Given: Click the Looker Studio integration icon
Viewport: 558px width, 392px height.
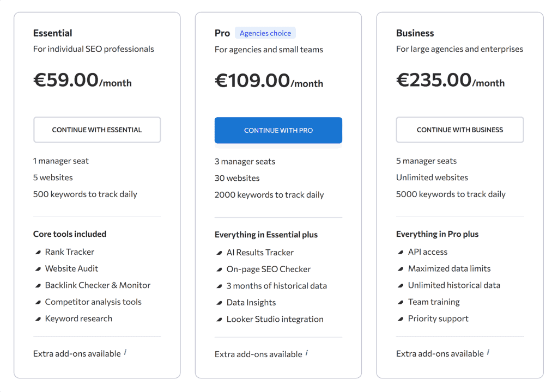Looking at the screenshot, I should [219, 319].
